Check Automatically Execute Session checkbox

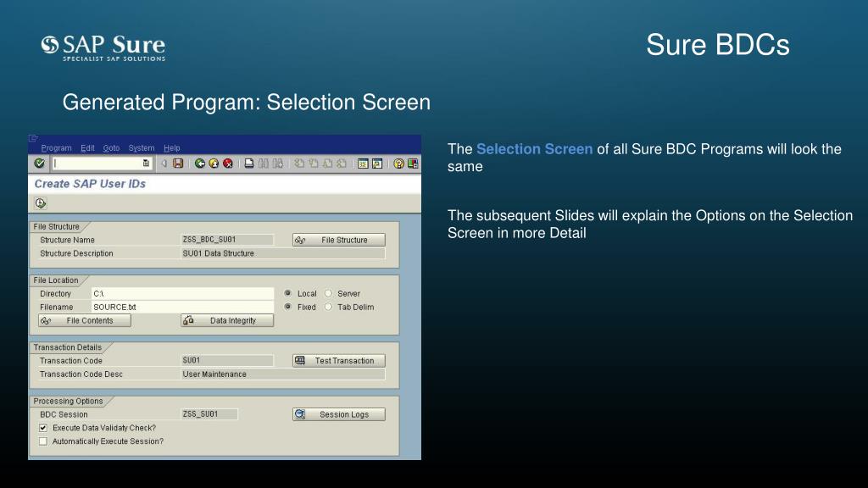(43, 441)
